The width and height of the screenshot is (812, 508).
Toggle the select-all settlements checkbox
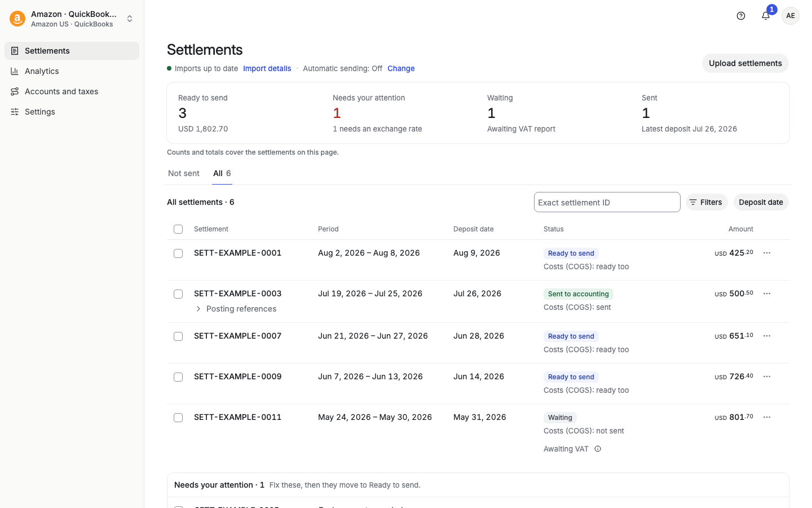(x=178, y=229)
